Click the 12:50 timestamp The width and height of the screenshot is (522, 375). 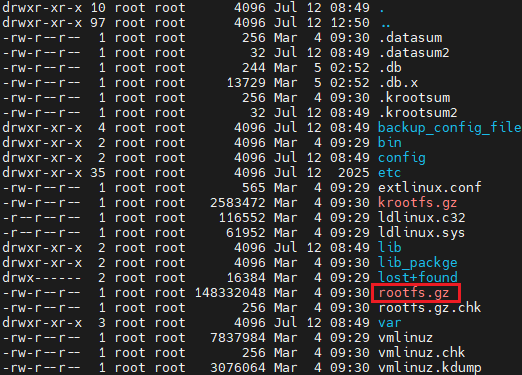tap(350, 23)
